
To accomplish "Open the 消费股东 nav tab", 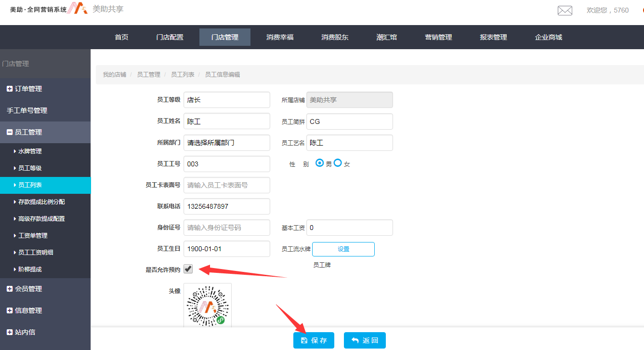I will click(335, 37).
